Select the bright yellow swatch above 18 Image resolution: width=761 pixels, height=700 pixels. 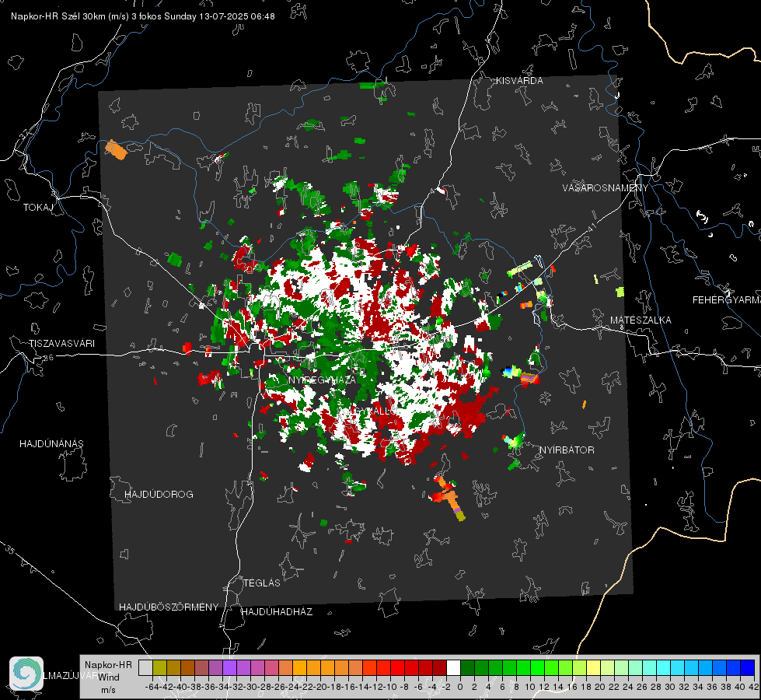[x=594, y=667]
